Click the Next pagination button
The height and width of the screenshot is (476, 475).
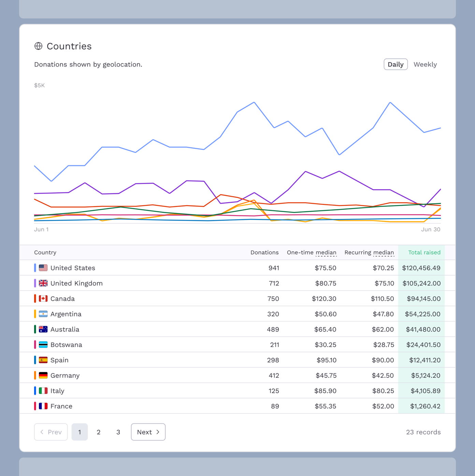148,432
